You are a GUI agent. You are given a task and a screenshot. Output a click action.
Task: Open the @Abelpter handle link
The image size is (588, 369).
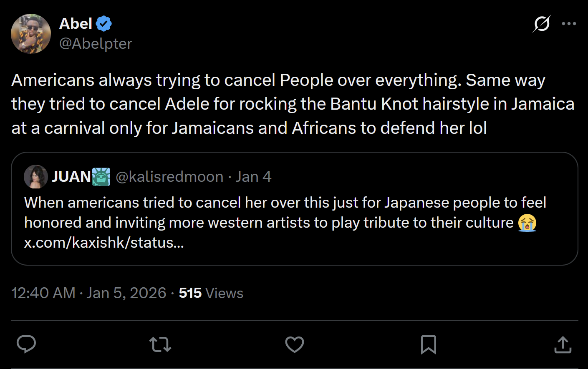(96, 43)
